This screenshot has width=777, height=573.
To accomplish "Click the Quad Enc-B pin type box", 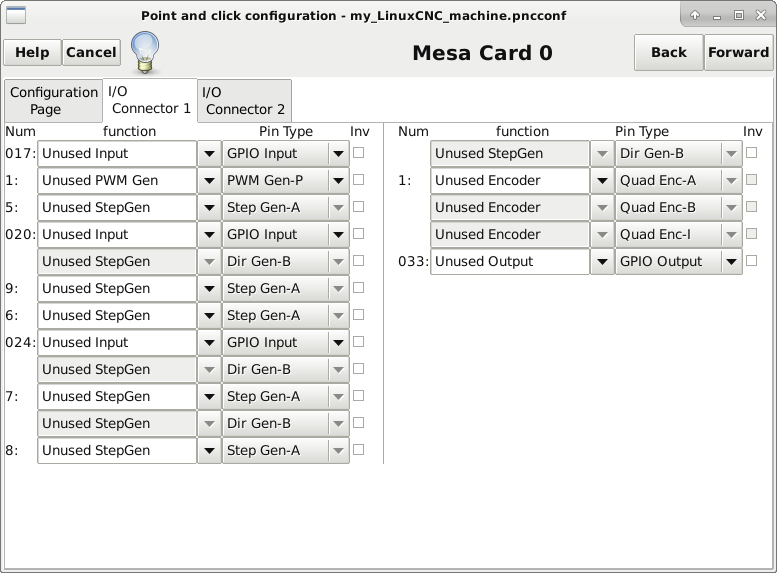I will point(678,208).
